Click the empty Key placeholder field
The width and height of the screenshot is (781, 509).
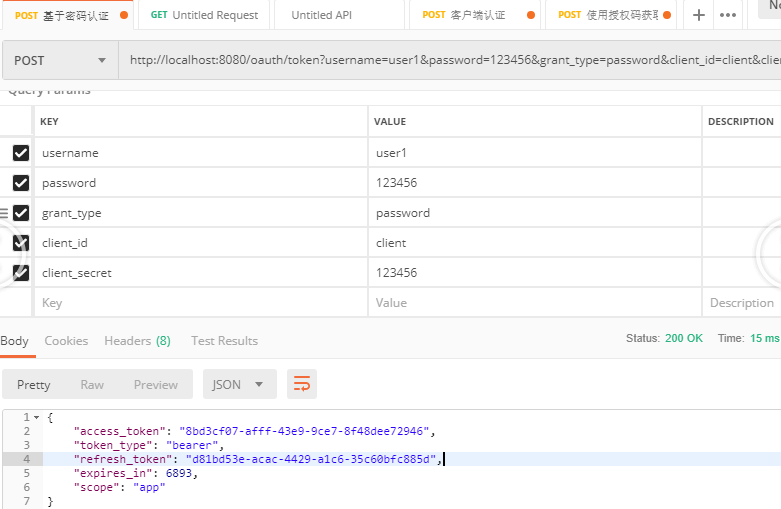point(201,303)
